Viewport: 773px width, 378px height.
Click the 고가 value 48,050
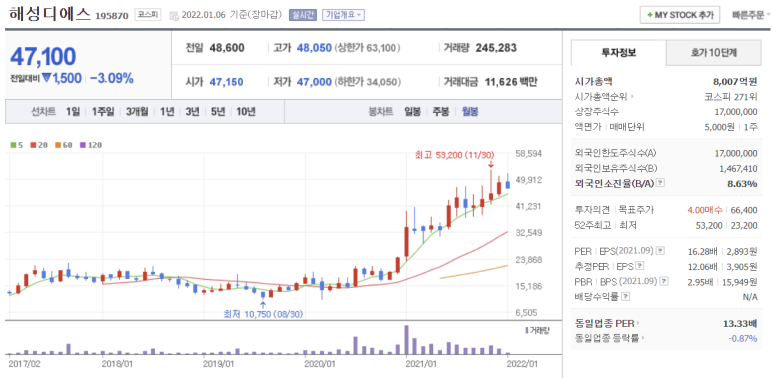314,48
